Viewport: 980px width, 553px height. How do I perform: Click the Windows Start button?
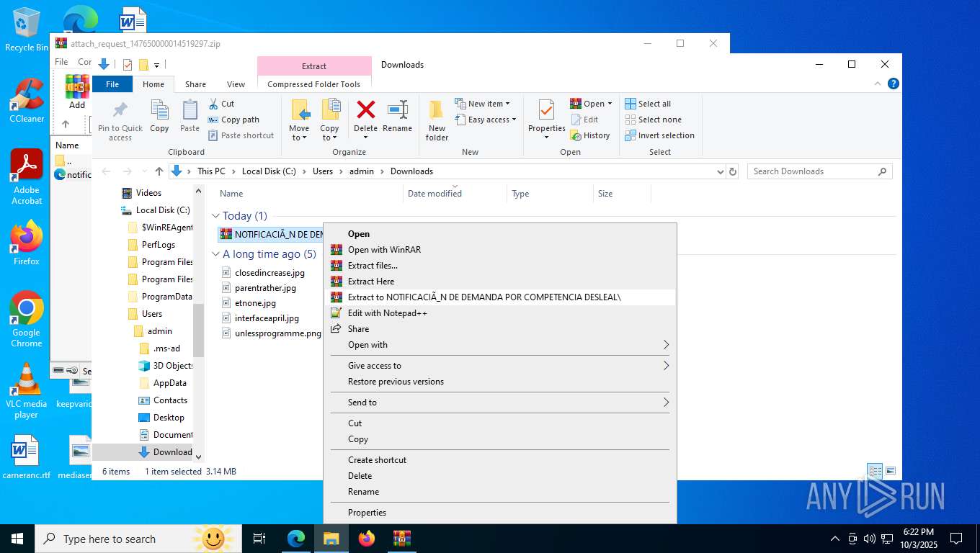point(17,538)
